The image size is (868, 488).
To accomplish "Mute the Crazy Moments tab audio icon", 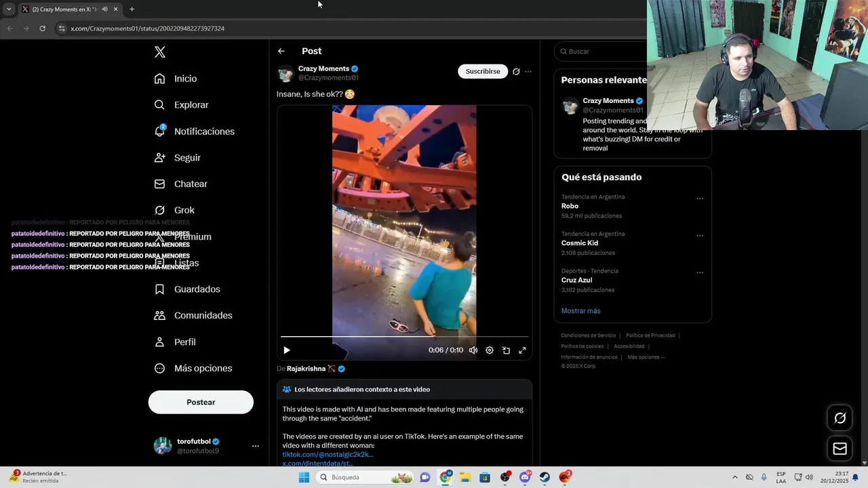I will (104, 9).
